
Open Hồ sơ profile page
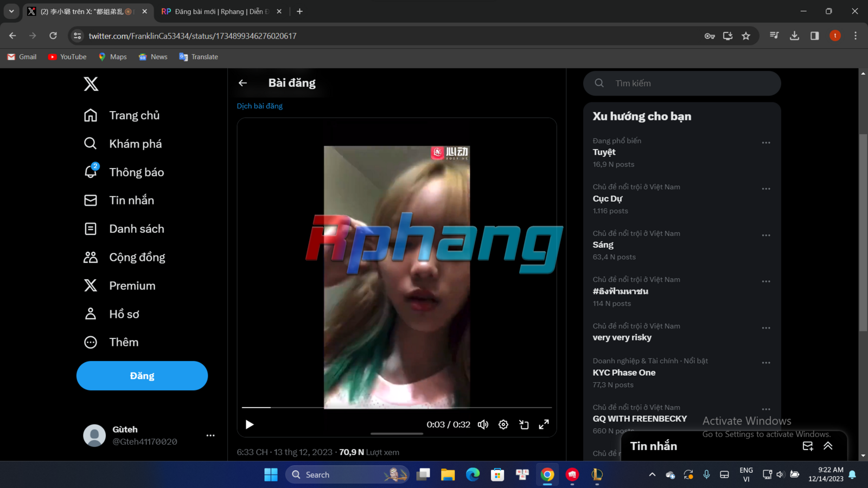pos(112,314)
